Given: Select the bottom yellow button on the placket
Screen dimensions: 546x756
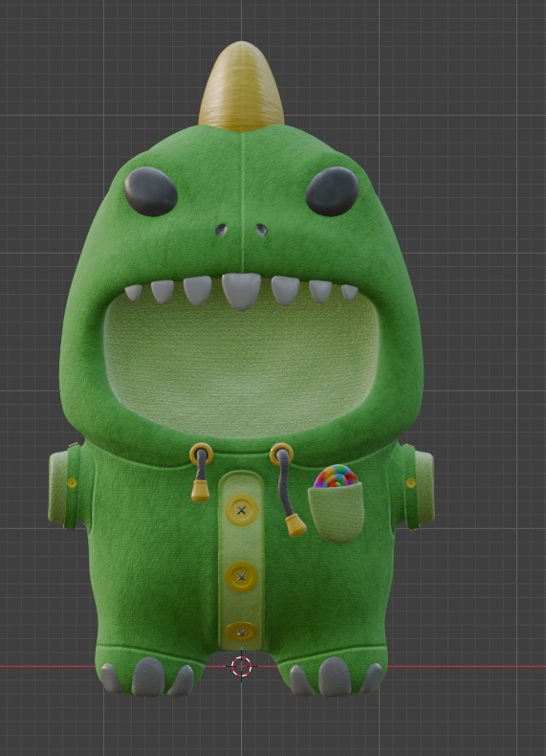Looking at the screenshot, I should [x=241, y=632].
